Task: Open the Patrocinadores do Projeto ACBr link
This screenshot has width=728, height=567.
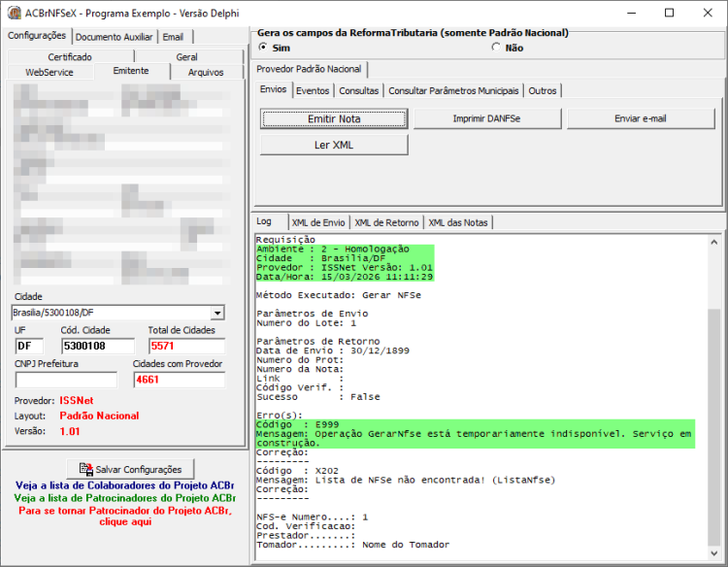Action: (125, 498)
